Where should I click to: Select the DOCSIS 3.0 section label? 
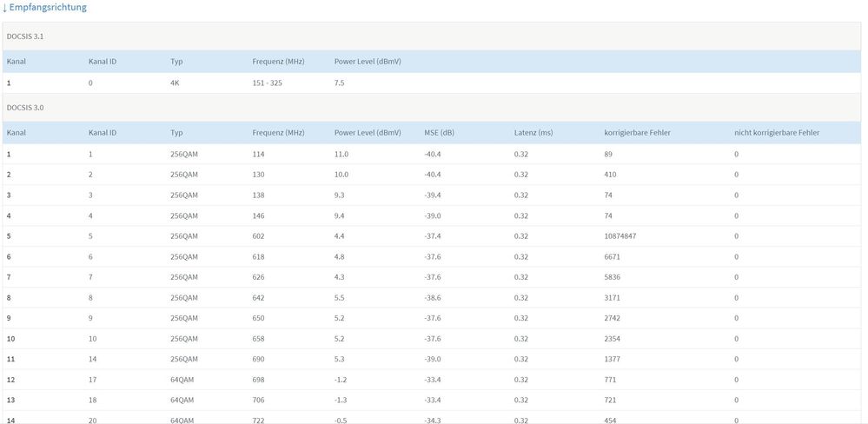coord(25,108)
